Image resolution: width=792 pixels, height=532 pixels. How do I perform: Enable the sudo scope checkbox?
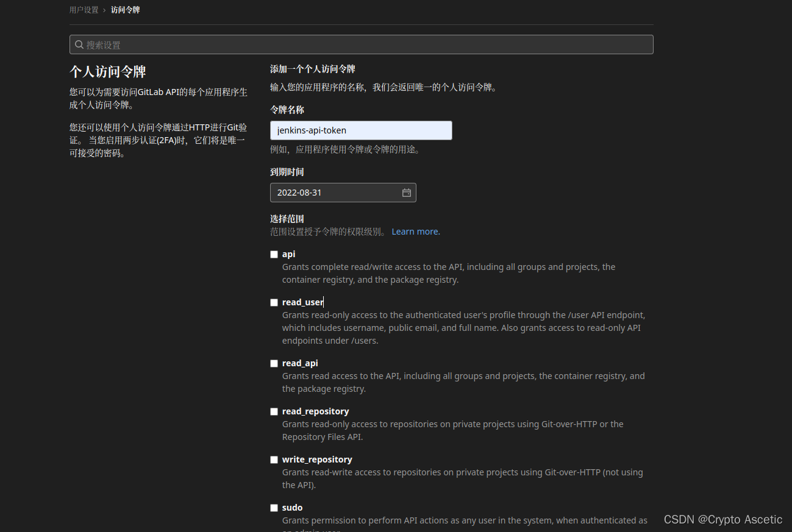pyautogui.click(x=274, y=508)
